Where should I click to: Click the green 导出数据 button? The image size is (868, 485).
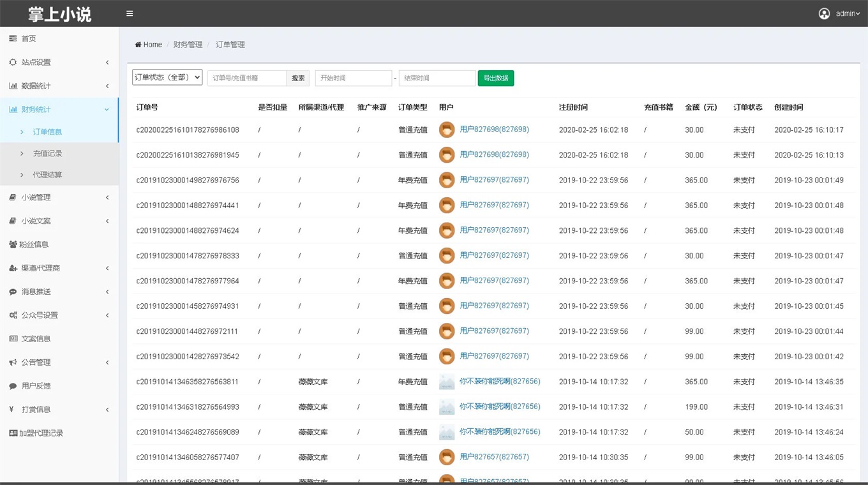(496, 78)
